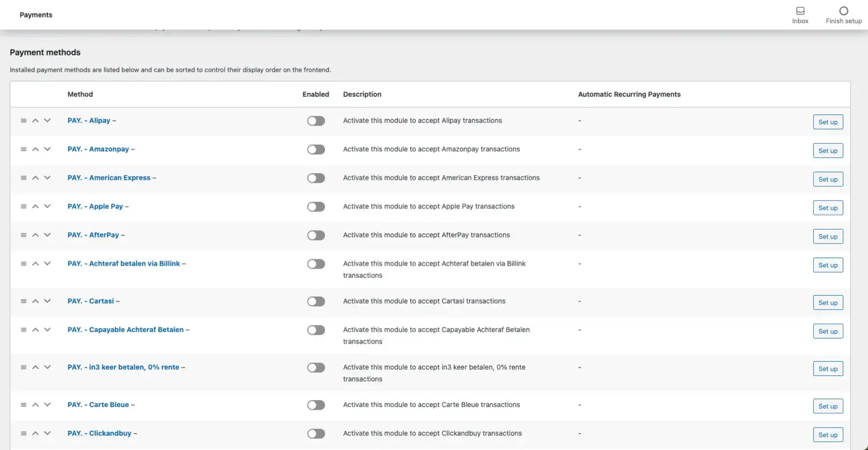
Task: Click Set up button for Alipay
Action: [828, 122]
